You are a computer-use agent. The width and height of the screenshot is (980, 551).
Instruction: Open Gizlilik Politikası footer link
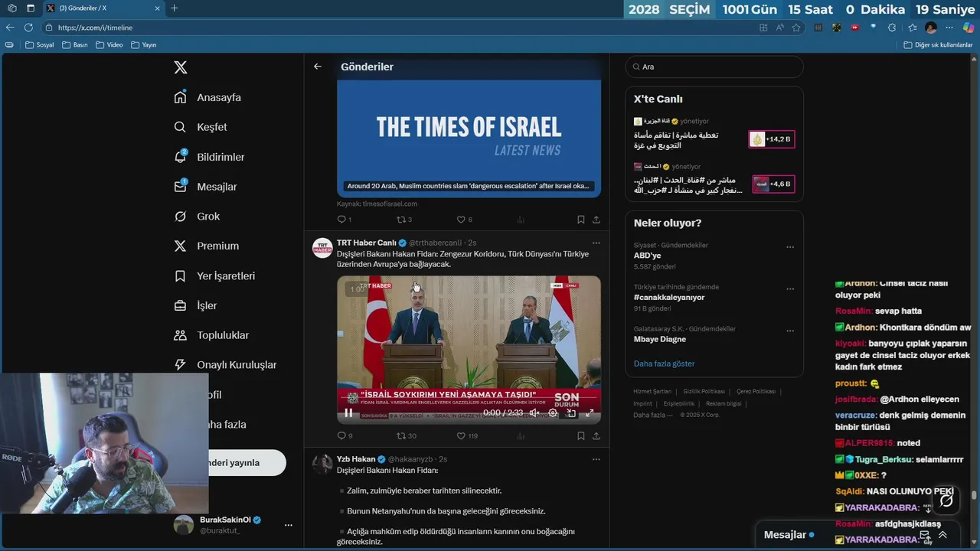704,391
